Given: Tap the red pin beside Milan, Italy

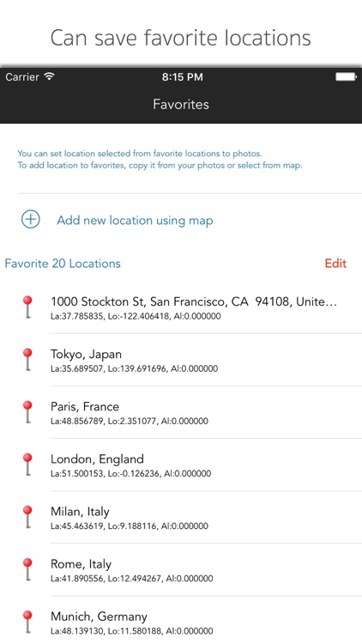Looking at the screenshot, I should [27, 517].
